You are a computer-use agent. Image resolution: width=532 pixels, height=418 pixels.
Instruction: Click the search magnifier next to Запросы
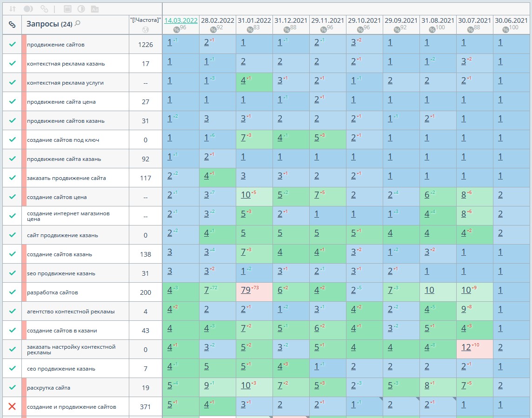pos(78,24)
